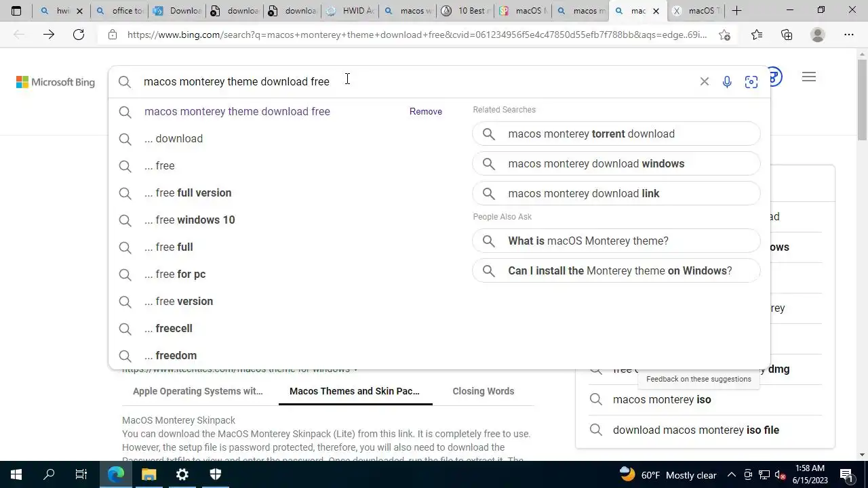868x488 pixels.
Task: Open taskbar Search
Action: [x=49, y=474]
